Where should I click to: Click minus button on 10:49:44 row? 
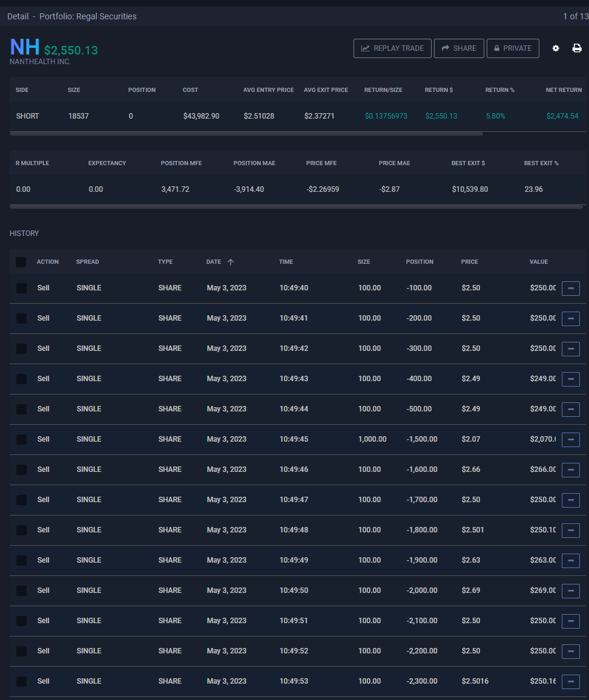coord(571,410)
